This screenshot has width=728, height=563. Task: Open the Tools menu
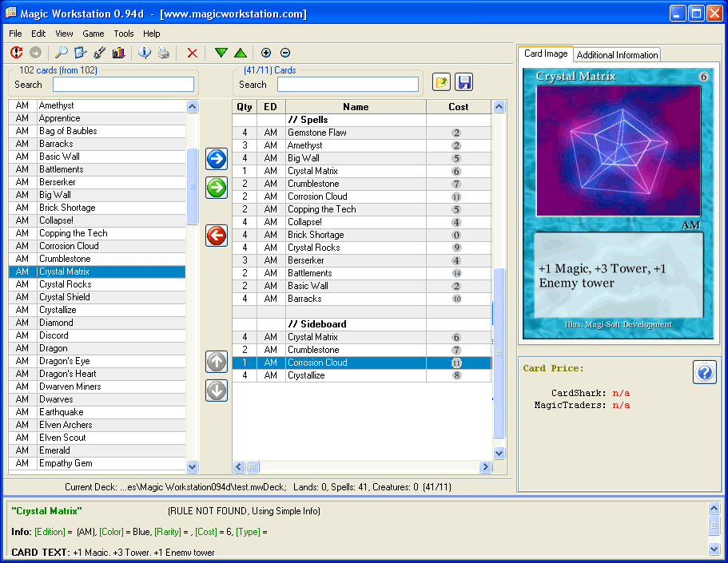[x=124, y=34]
